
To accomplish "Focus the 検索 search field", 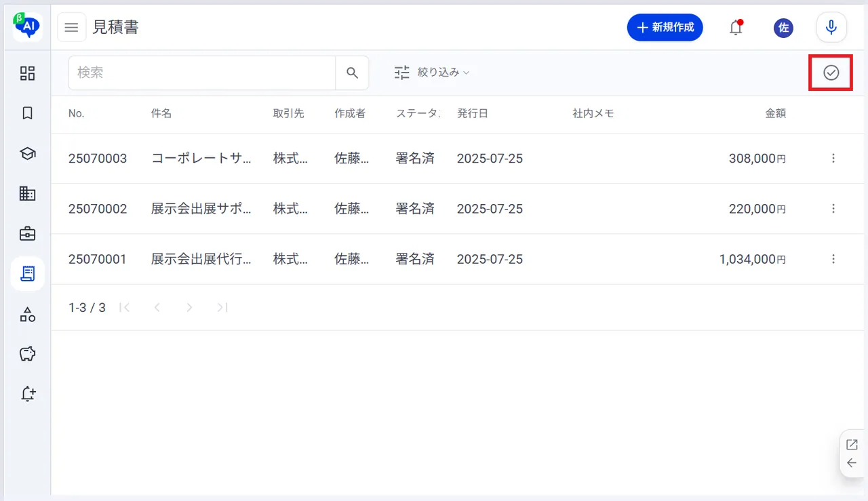I will [202, 73].
